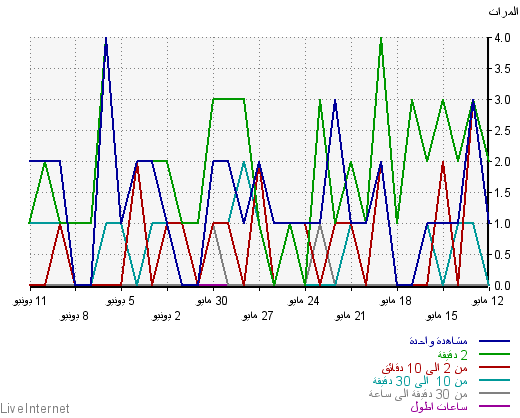
Task: Click the 2.5 y-axis value
Action: [x=502, y=131]
